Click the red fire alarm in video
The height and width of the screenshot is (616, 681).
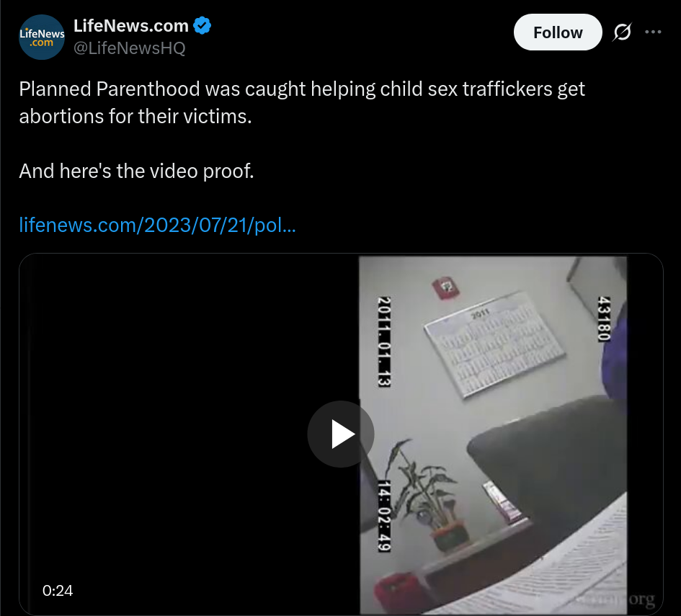(x=445, y=287)
